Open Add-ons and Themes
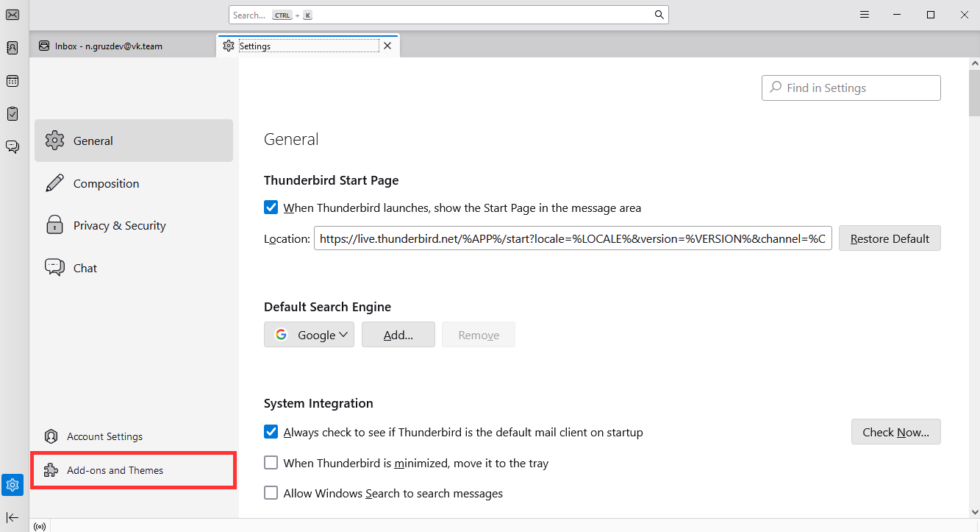Viewport: 980px width, 532px height. tap(115, 470)
